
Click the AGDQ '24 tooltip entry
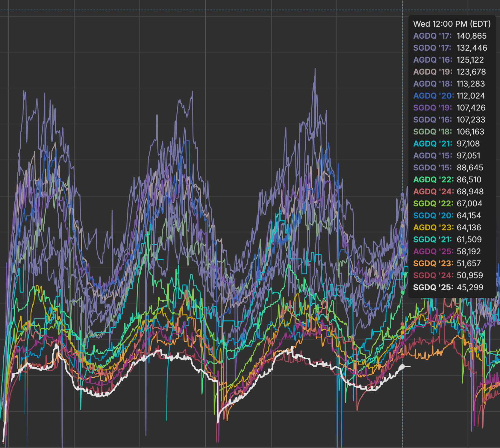pos(449,192)
